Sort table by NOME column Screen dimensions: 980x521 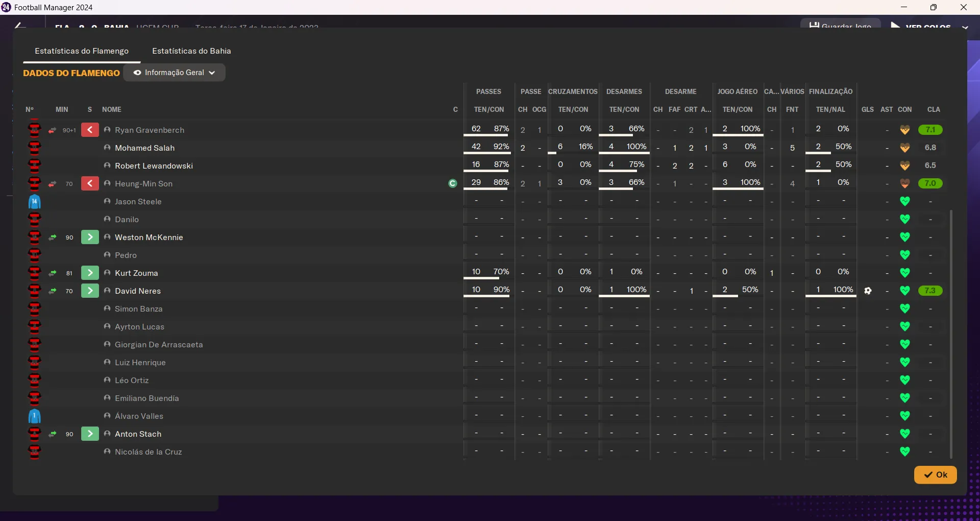[x=112, y=109]
